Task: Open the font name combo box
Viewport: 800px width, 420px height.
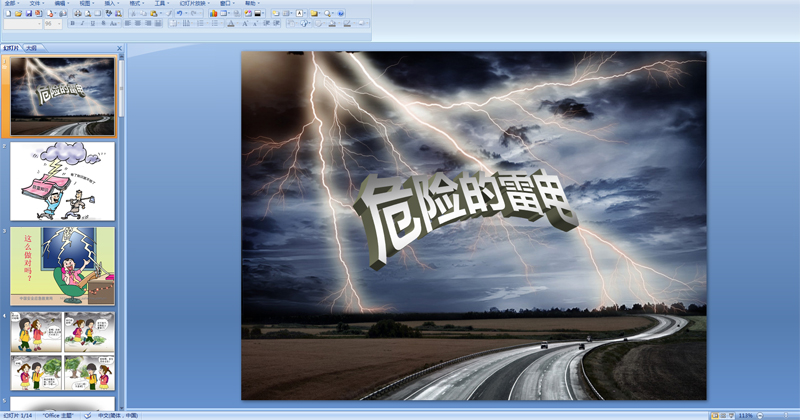Action: coord(23,23)
